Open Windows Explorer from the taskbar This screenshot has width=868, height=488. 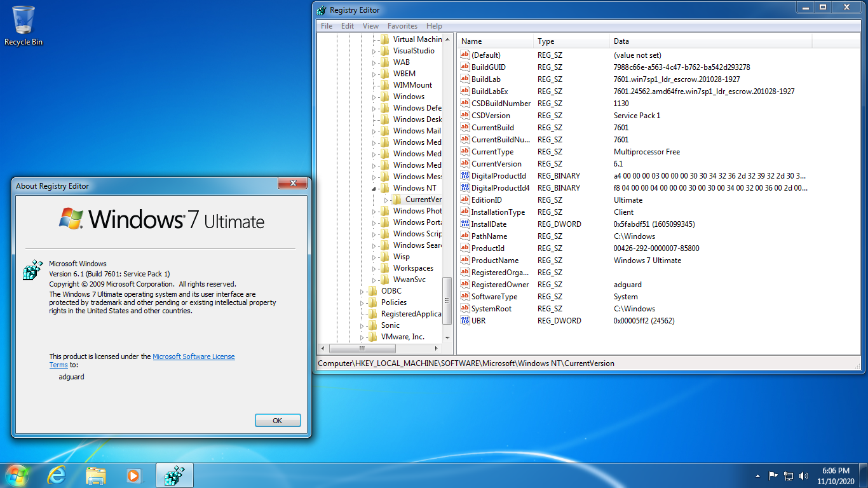coord(96,475)
